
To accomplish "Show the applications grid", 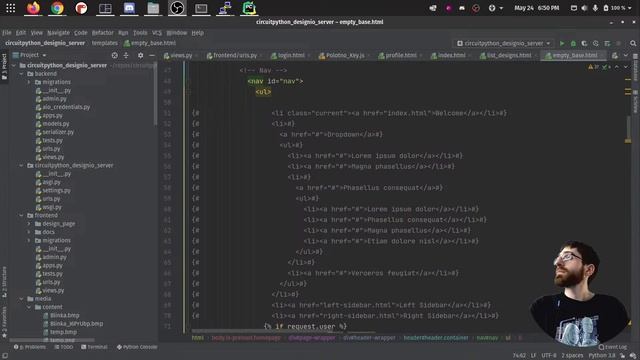I will coord(11,8).
